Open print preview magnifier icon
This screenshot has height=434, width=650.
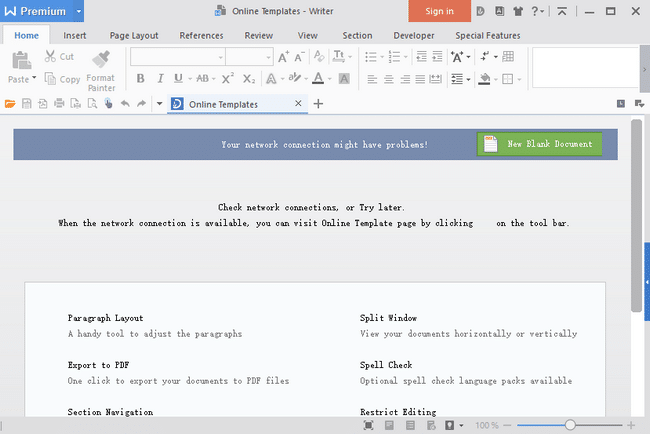click(x=92, y=104)
